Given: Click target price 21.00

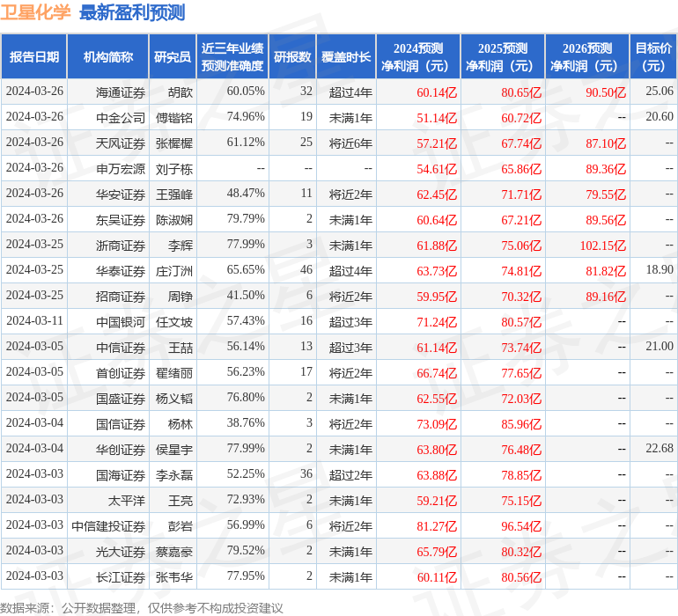Looking at the screenshot, I should pos(660,346).
